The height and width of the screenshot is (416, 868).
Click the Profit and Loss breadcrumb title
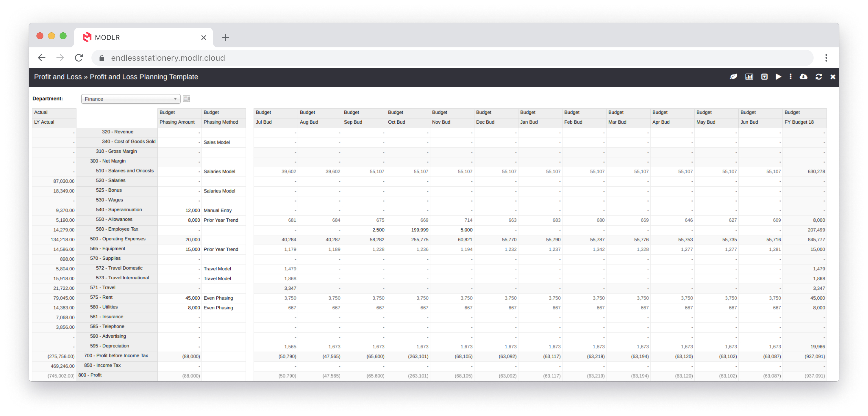pos(58,77)
